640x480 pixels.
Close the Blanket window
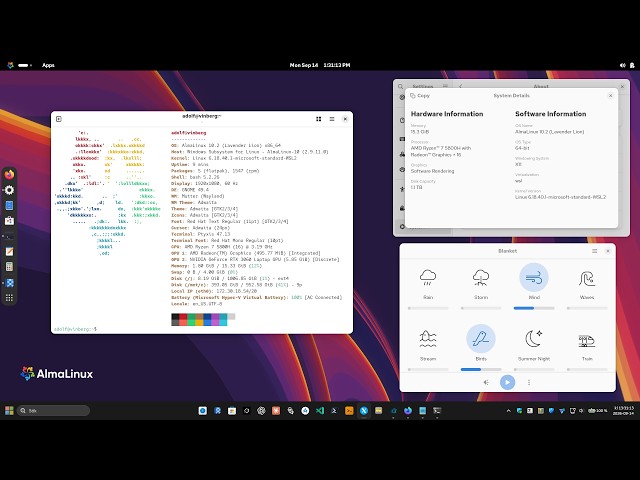pyautogui.click(x=608, y=251)
